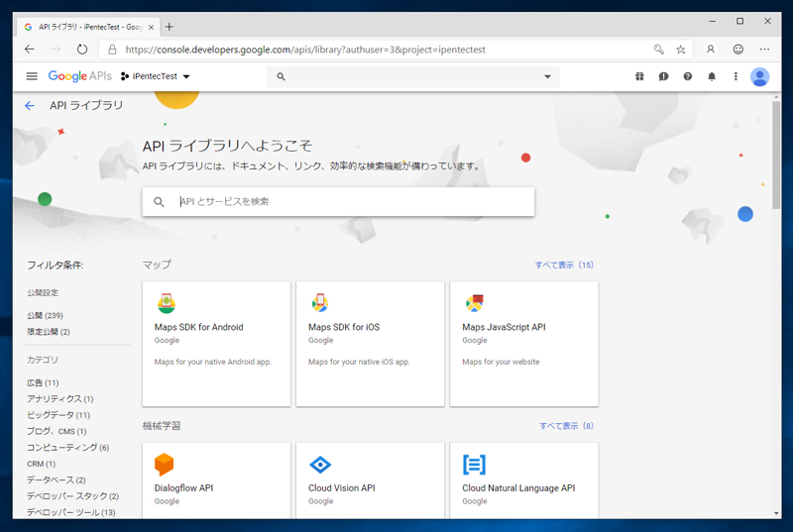Click the lock site info icon
The width and height of the screenshot is (793, 532).
pyautogui.click(x=112, y=50)
